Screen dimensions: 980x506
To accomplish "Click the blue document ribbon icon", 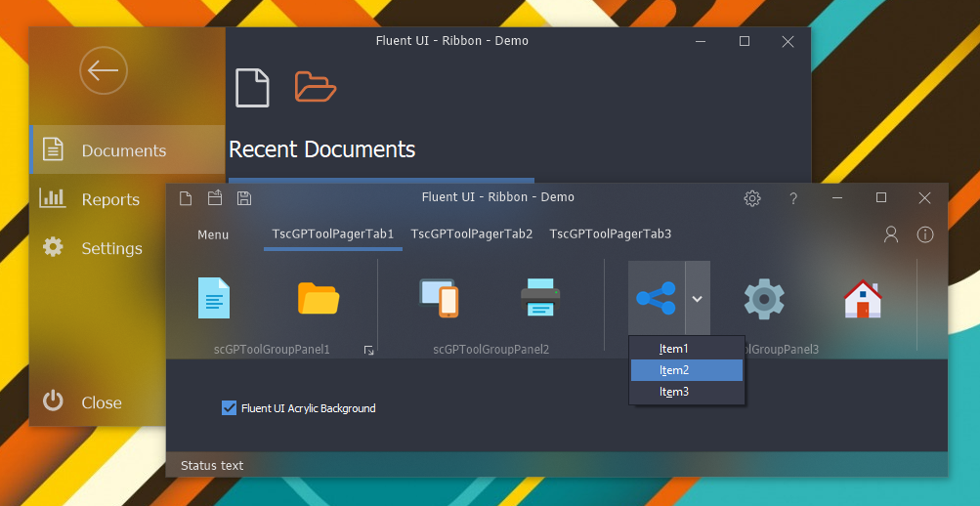I will (214, 298).
